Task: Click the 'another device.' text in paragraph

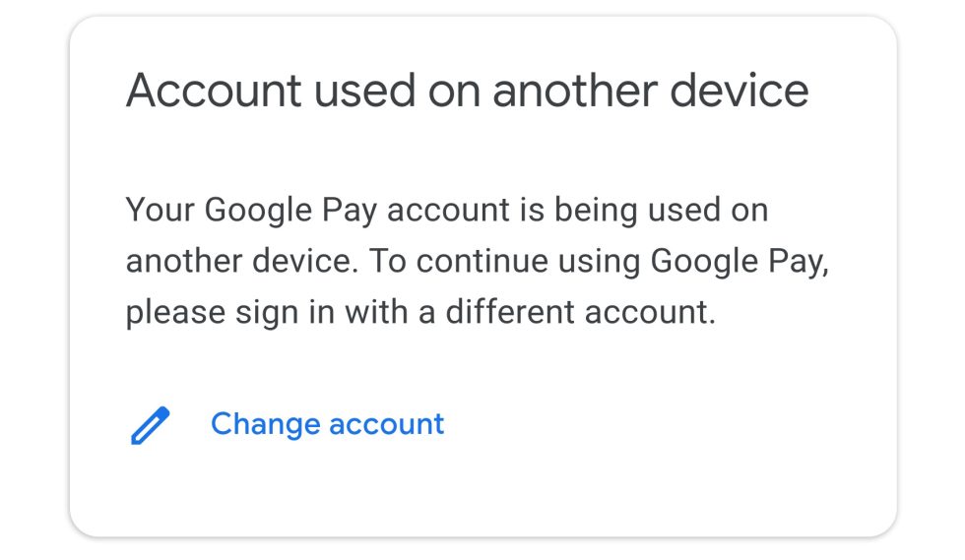Action: pyautogui.click(x=242, y=261)
